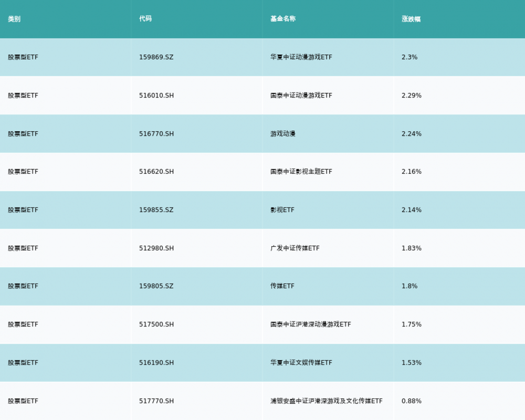This screenshot has width=525, height=420.
Task: Select fund name 国泰中证影视主题ETF
Action: [x=301, y=172]
